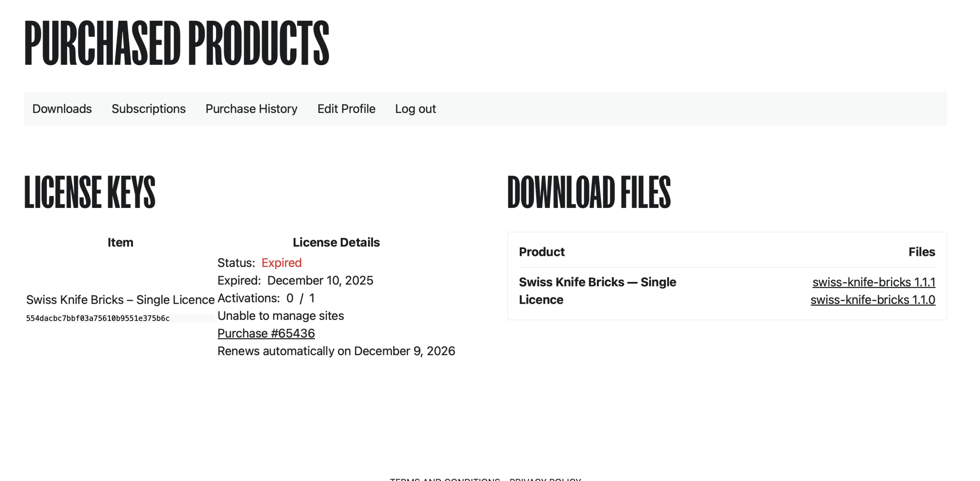Click the Item column header
The width and height of the screenshot is (980, 481).
pyautogui.click(x=120, y=242)
